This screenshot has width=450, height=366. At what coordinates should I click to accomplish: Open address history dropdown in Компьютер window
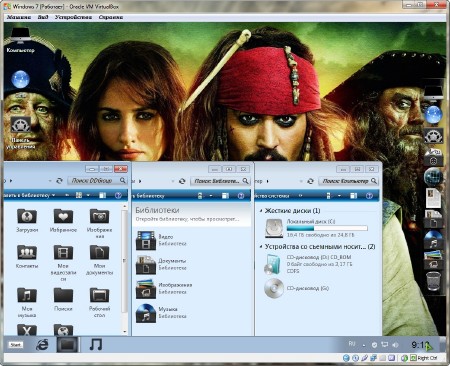tap(301, 181)
